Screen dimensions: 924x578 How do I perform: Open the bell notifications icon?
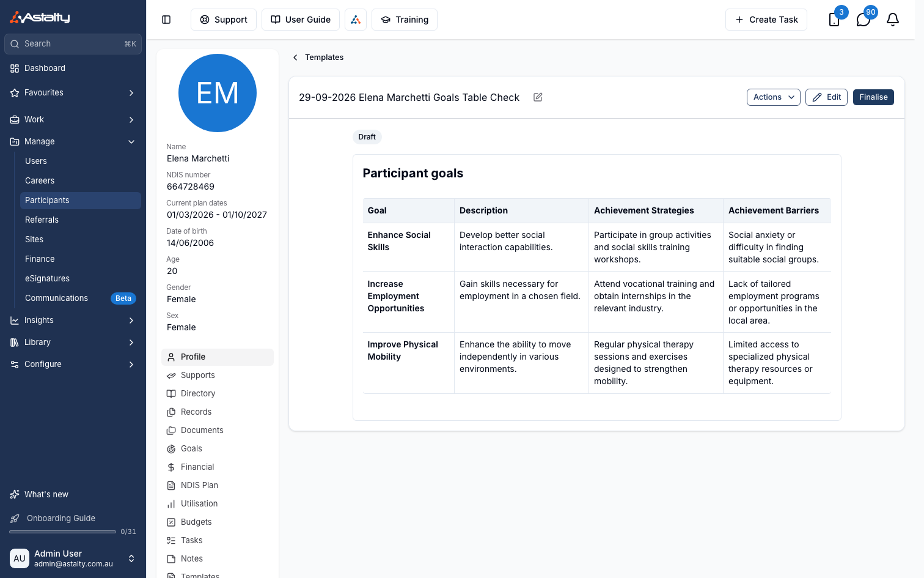(x=893, y=20)
